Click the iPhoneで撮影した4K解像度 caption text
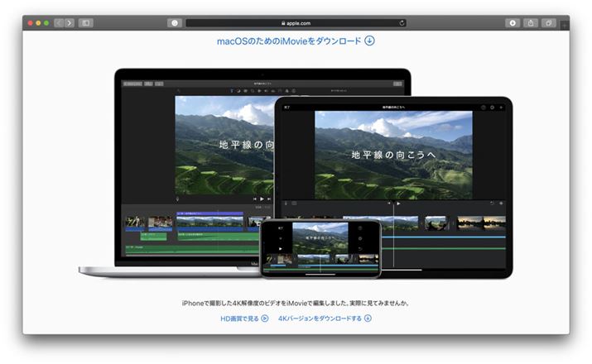Screen dimensions: 592x364 point(296,303)
